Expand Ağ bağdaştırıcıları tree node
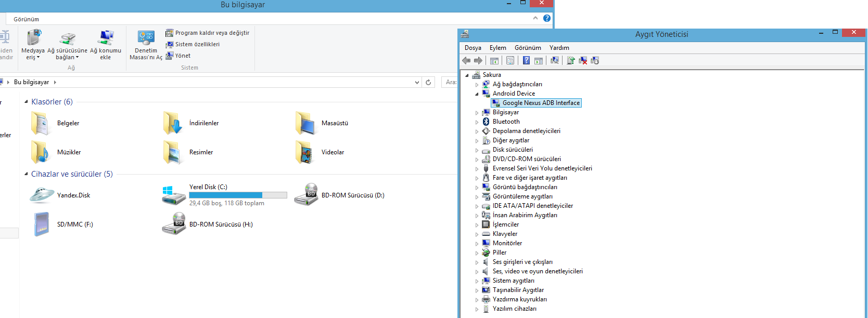868x318 pixels. (477, 85)
